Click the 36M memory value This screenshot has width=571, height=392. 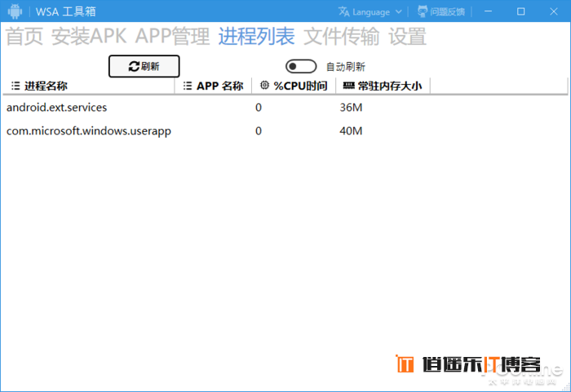tap(351, 108)
